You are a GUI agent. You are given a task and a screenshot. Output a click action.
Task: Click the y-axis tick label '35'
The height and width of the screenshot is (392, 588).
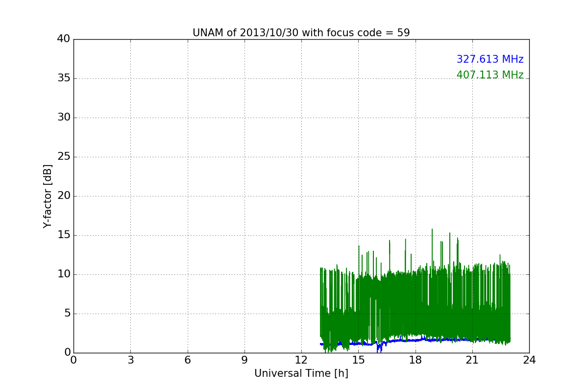64,78
